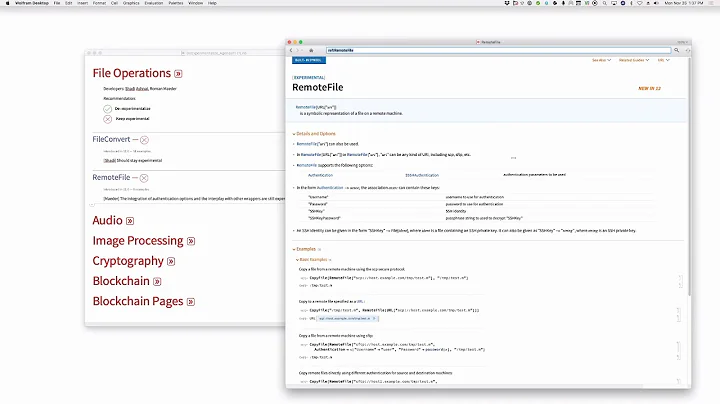Open the SSHAuthentication link
Viewport: 720px width, 404px height.
(422, 175)
